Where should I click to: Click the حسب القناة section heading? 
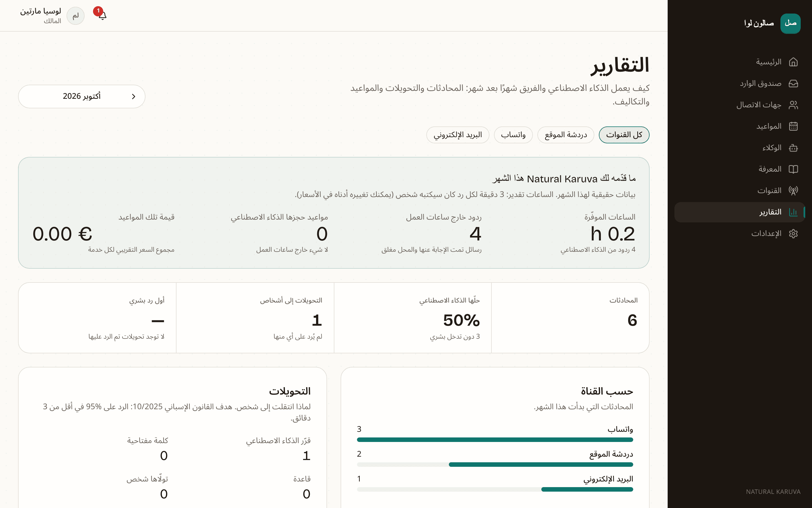point(607,391)
